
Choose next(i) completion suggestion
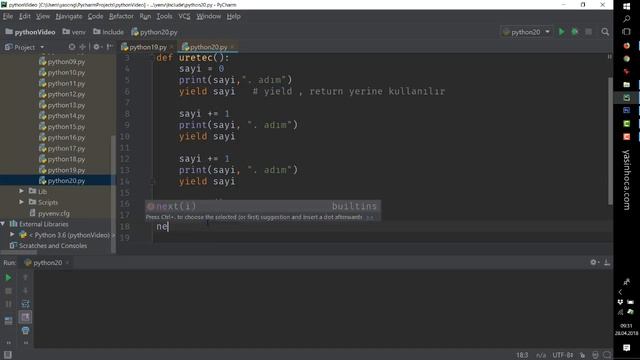[x=263, y=206]
